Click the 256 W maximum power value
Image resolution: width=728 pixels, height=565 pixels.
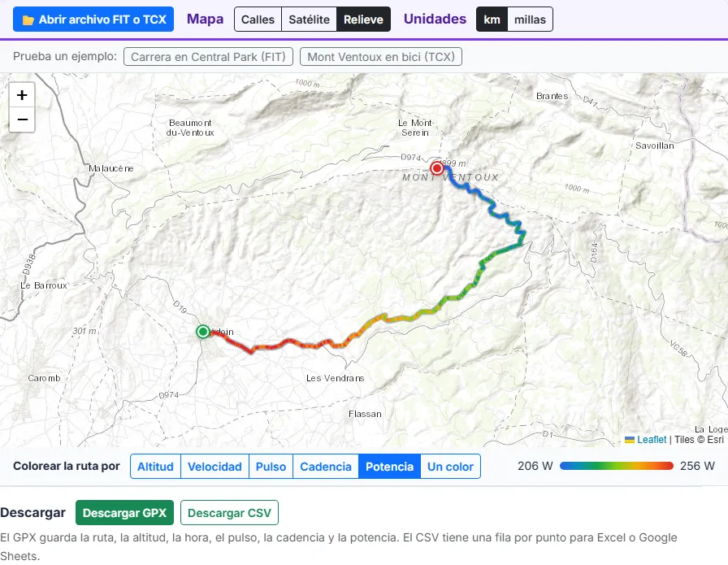tap(697, 466)
